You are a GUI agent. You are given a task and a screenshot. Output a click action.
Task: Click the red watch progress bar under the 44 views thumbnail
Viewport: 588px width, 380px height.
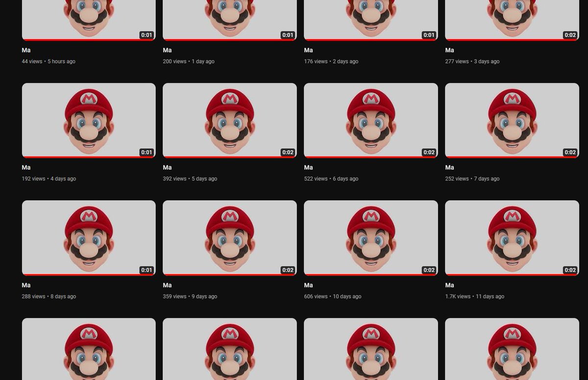point(88,40)
